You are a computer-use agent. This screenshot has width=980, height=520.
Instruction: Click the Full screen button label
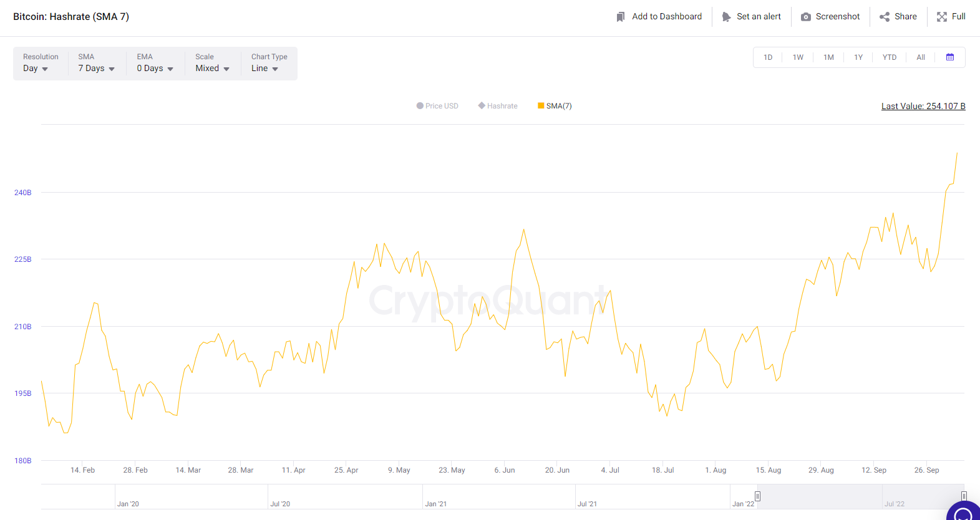[959, 17]
